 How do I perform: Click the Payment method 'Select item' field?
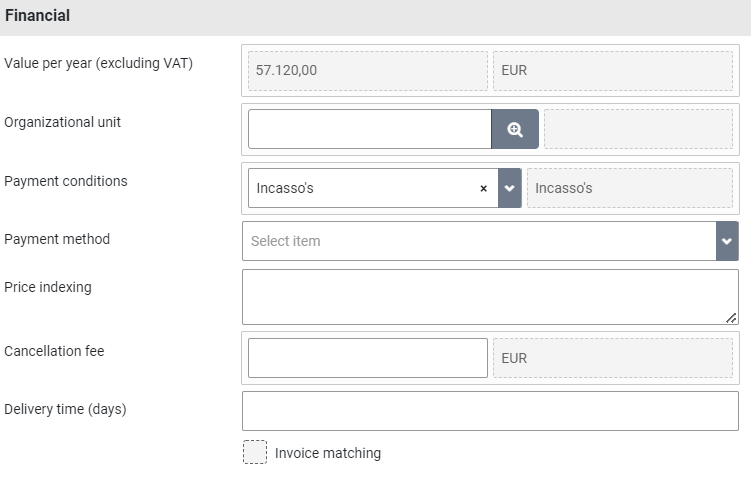(480, 241)
